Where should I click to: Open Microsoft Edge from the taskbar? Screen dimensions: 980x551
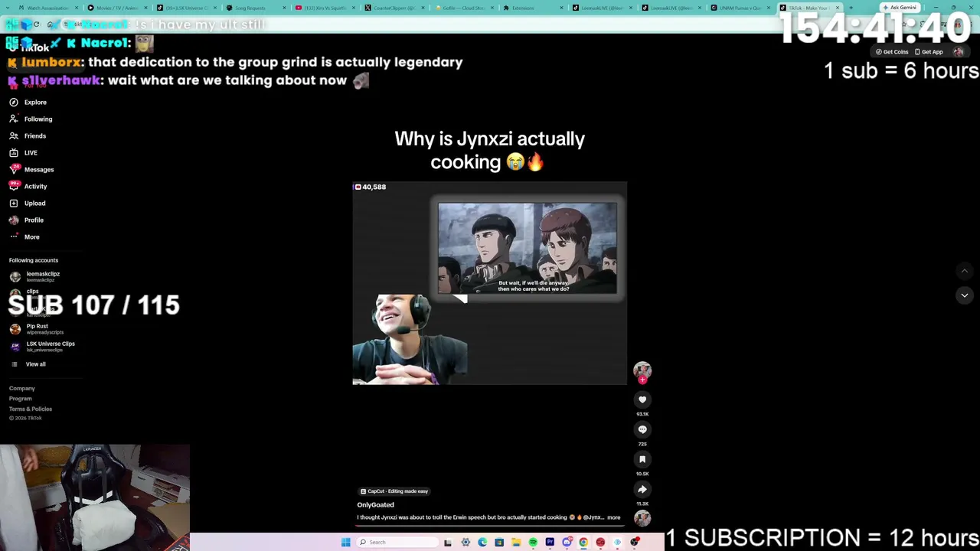(x=482, y=543)
